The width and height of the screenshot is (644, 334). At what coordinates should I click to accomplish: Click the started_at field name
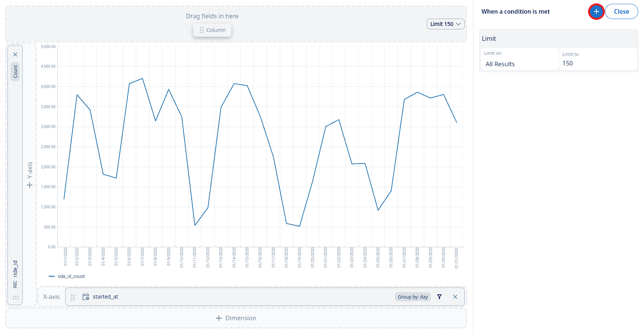[105, 297]
